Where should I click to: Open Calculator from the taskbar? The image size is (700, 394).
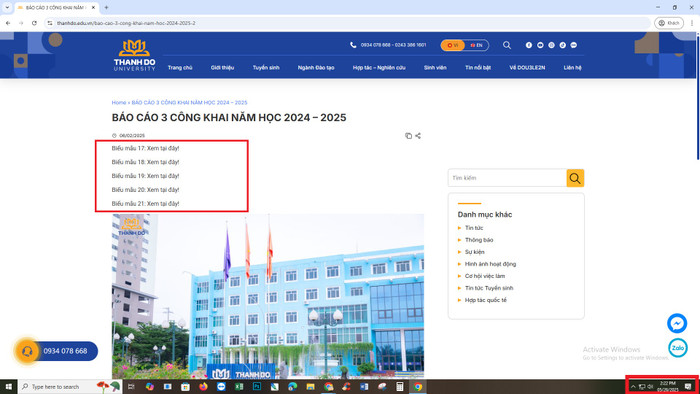coord(400,387)
